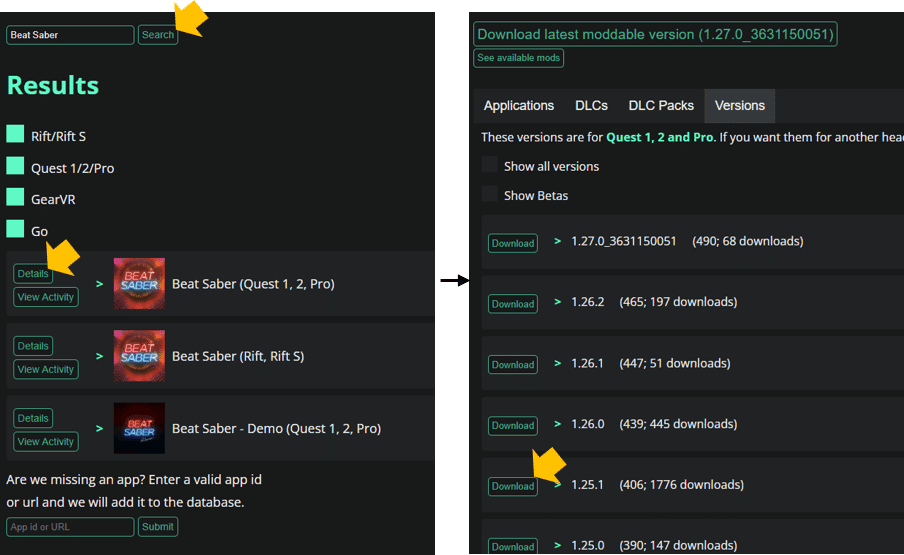This screenshot has width=904, height=555.
Task: View Activity for Beat Saber - Demo
Action: click(x=46, y=441)
